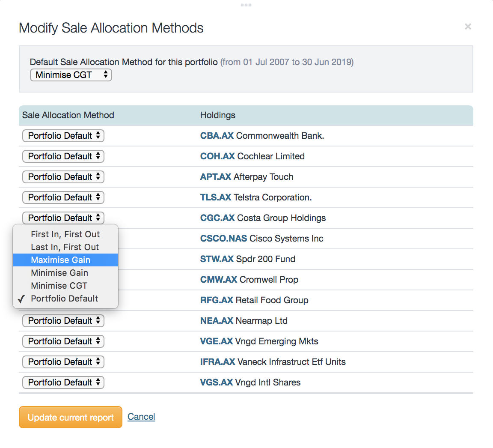Open the allocation dropdown for NEA.AX
493x448 pixels.
[x=63, y=320]
